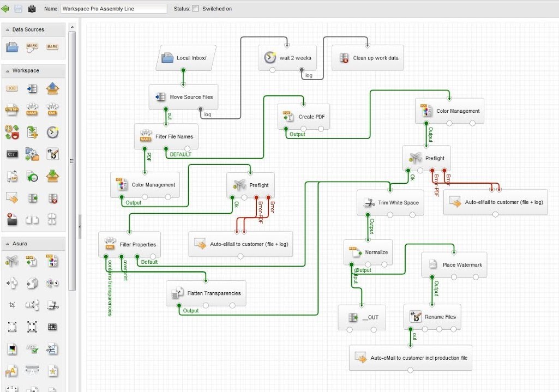Click the 'DEFAULT' connection label

[181, 154]
